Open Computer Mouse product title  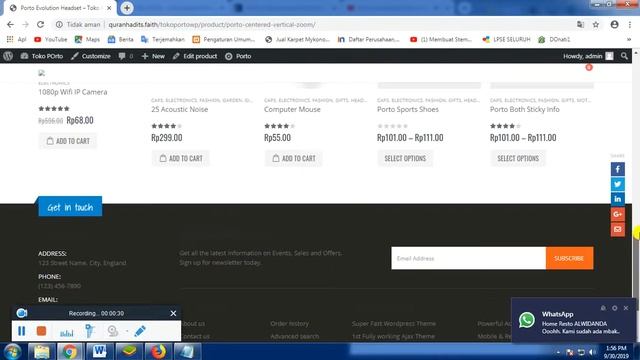[292, 109]
